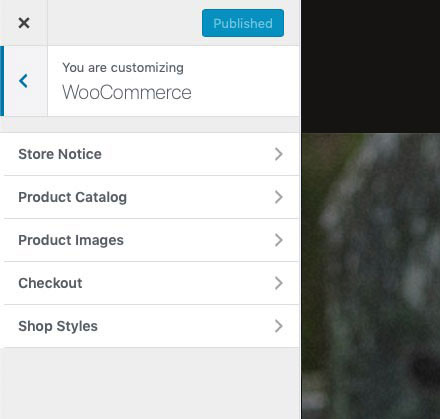Screen dimensions: 440x419
Task: Click the dark header band of preview
Action: 371,66
